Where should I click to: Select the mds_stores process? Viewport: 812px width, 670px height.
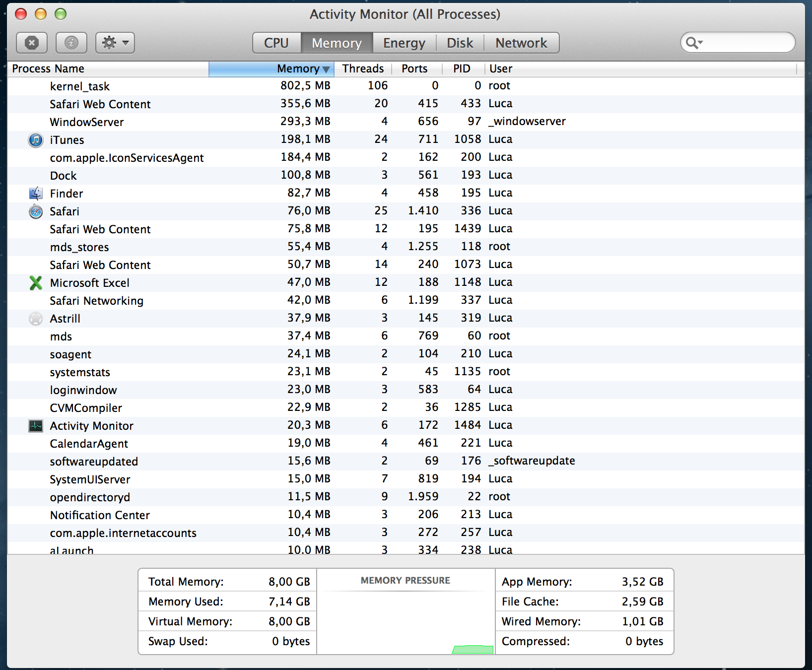406,247
